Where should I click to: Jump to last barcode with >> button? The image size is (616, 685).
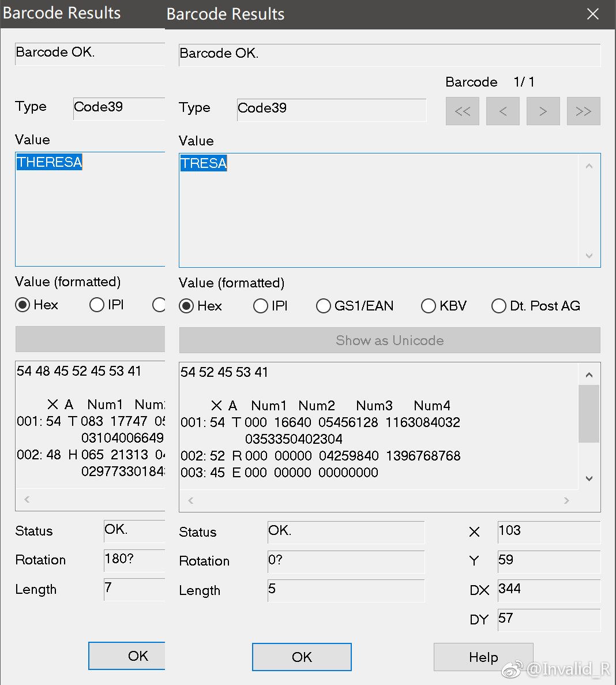583,111
